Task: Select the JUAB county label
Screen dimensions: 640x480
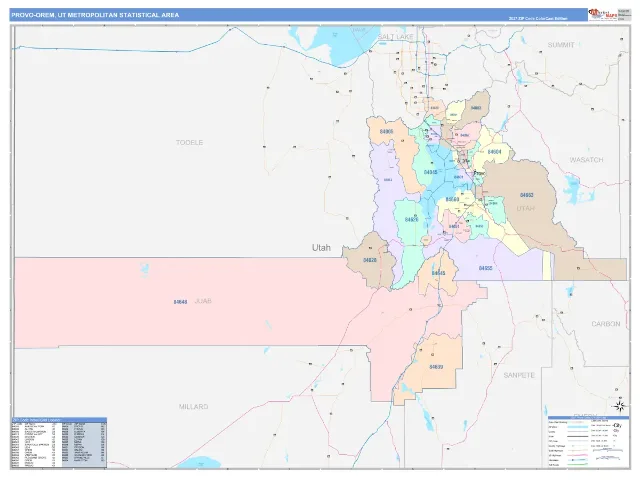Action: (x=203, y=301)
